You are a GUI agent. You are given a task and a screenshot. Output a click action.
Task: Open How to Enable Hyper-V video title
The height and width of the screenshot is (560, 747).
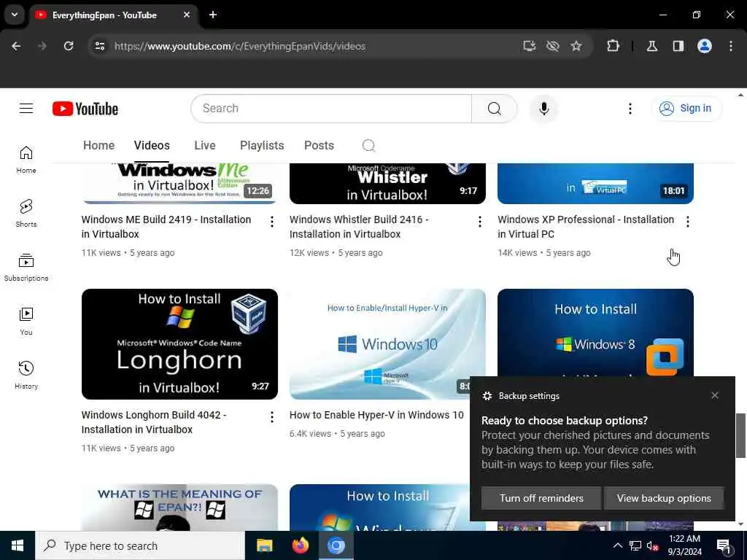(376, 415)
